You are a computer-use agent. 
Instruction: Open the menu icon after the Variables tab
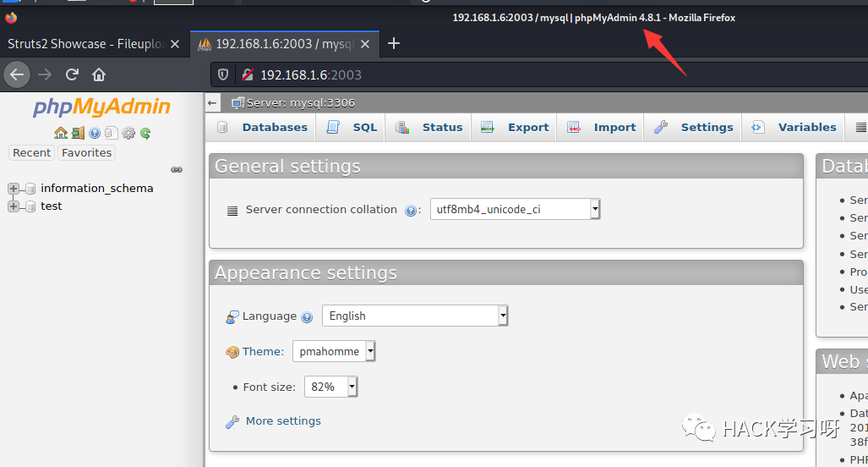coord(860,128)
